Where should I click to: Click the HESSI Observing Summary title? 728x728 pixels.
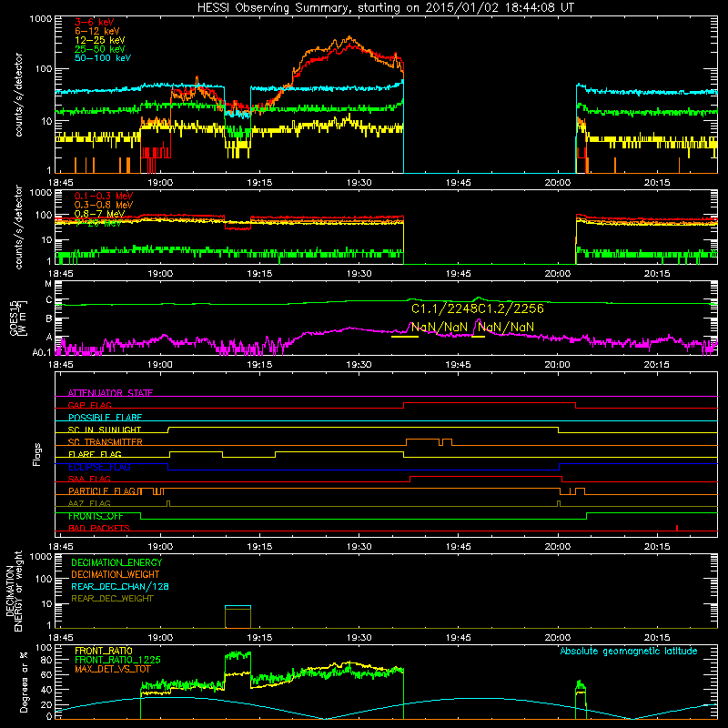[x=385, y=7]
